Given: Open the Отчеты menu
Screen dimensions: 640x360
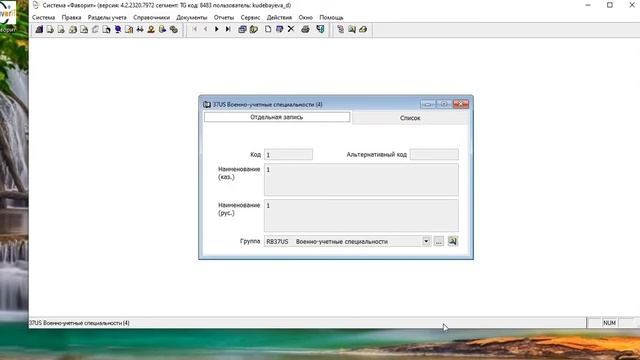Looking at the screenshot, I should tap(224, 18).
